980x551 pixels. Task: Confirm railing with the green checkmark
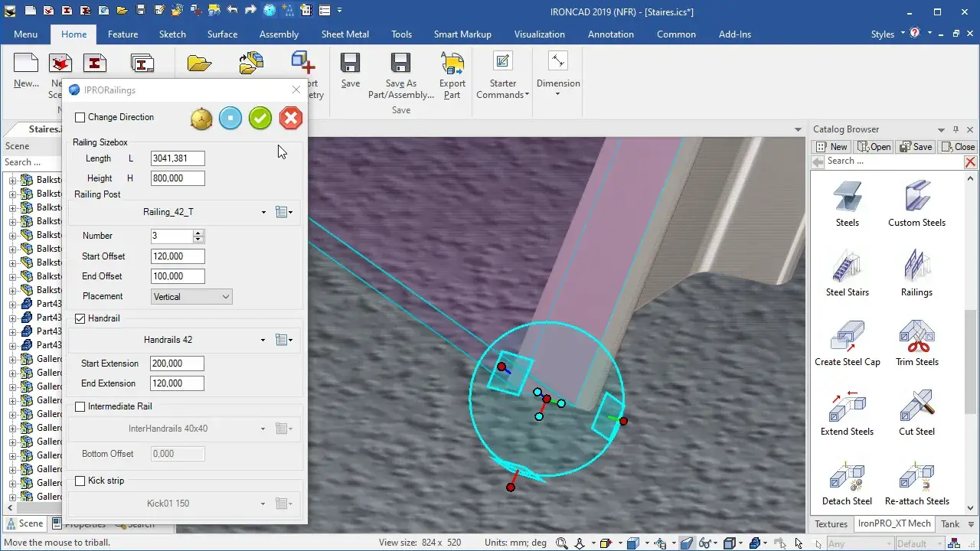point(260,118)
